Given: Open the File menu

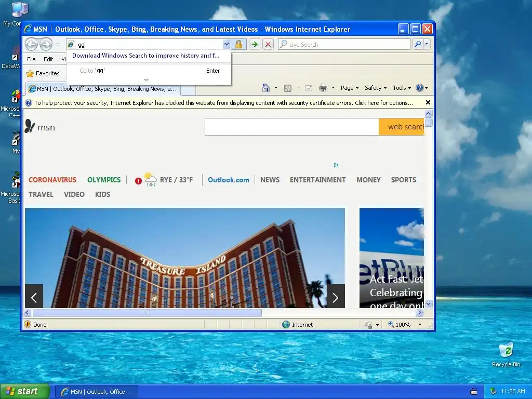Looking at the screenshot, I should pos(31,59).
